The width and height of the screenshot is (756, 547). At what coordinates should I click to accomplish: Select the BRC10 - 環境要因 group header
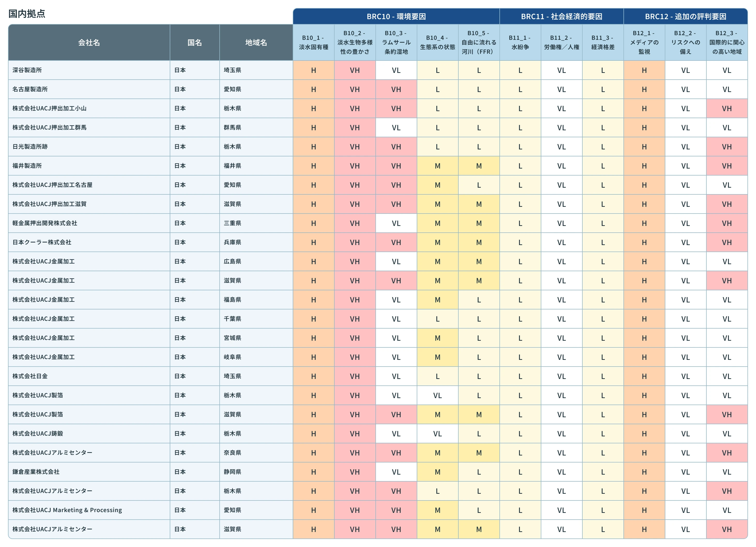[396, 16]
